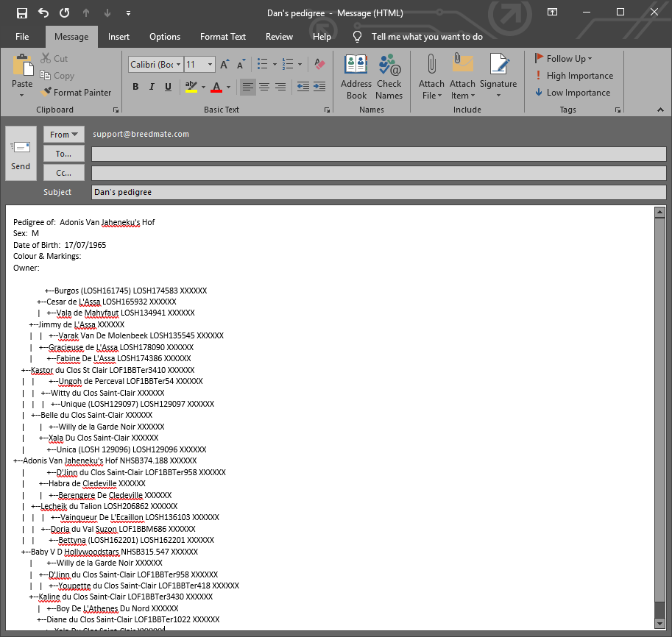Click in the Cc recipients field
Screen dimensions: 672x637
[379, 173]
